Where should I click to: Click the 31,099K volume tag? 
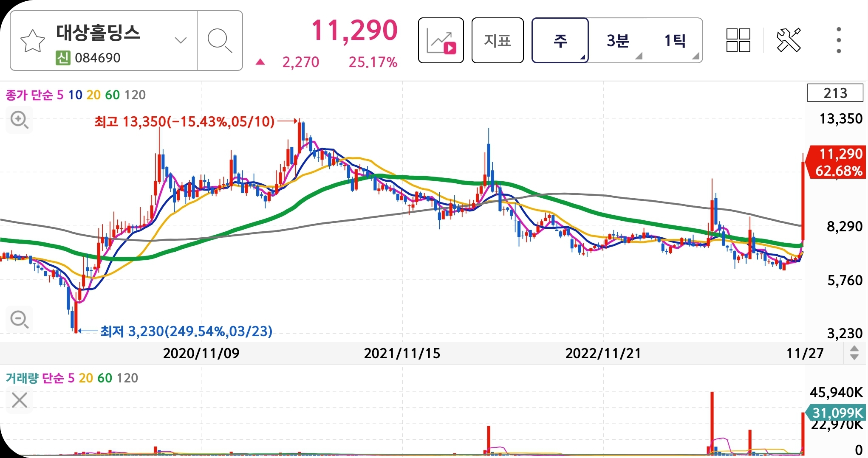835,412
